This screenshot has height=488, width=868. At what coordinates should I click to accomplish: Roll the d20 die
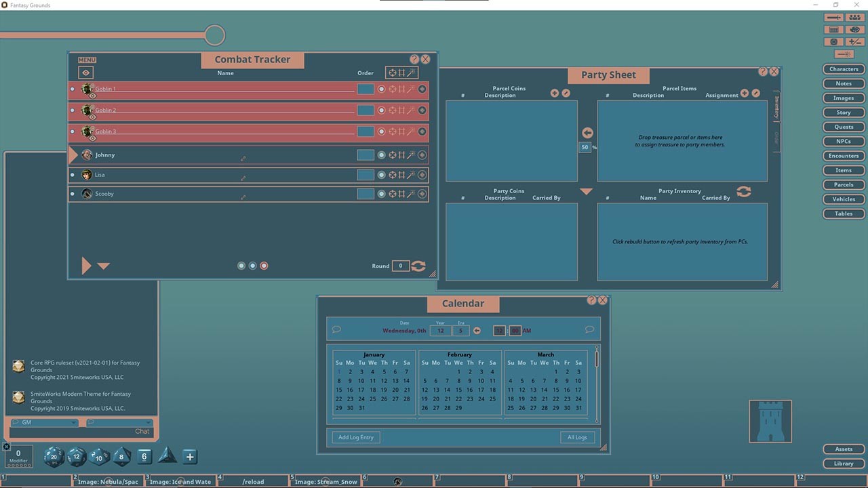(54, 457)
